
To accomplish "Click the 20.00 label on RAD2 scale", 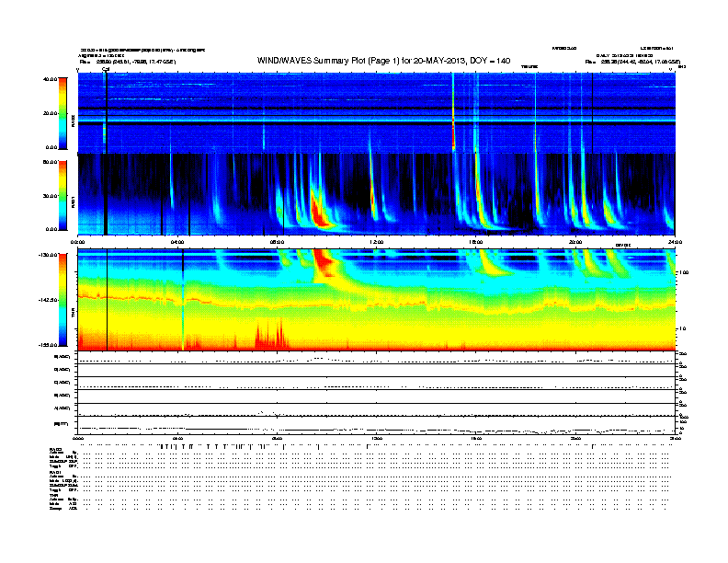I will click(50, 113).
